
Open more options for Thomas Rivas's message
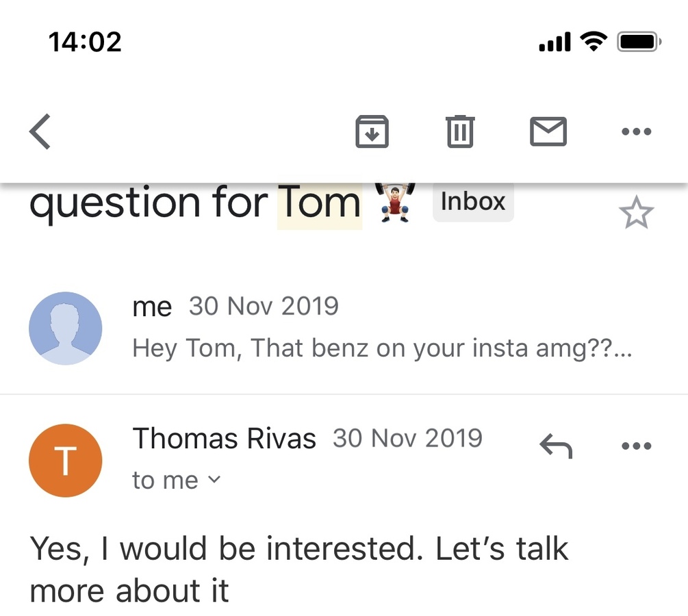636,446
